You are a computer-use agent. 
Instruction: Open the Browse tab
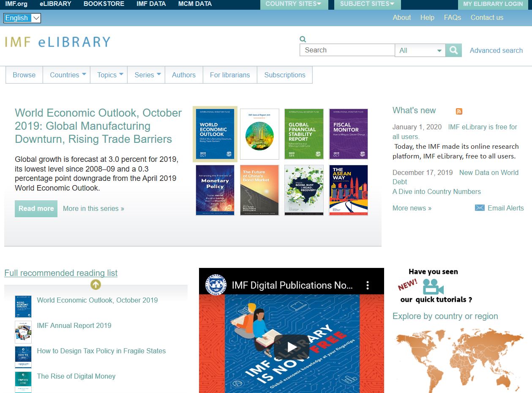24,75
